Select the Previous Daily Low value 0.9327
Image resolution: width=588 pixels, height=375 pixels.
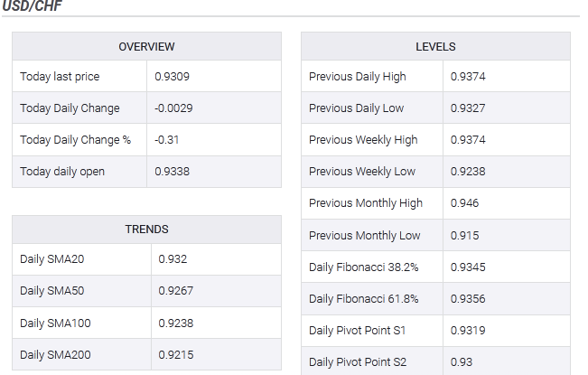point(468,108)
